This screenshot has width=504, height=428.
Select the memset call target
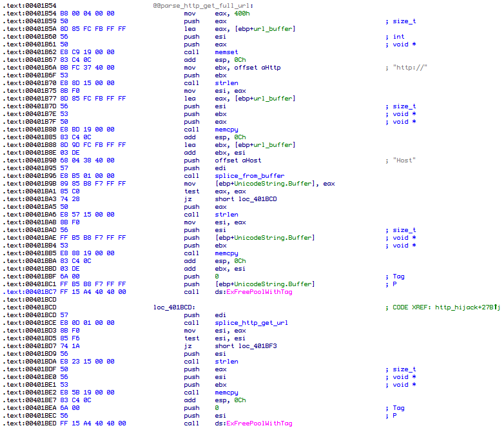[x=228, y=52]
